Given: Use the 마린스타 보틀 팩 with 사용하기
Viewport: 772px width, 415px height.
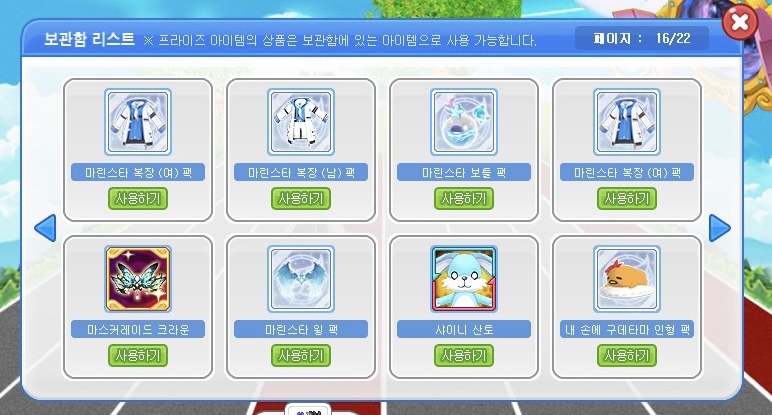Looking at the screenshot, I should [464, 198].
